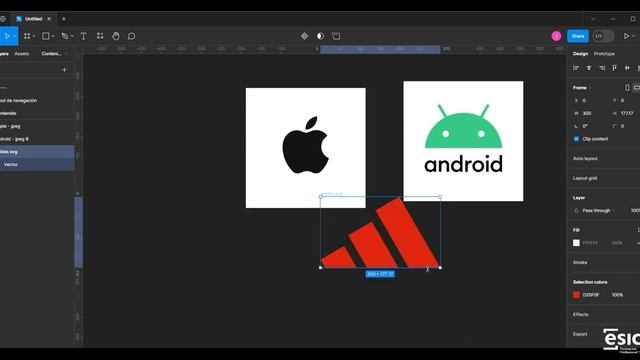Click the Effects section
Viewport: 640px width, 360px height.
pyautogui.click(x=580, y=314)
